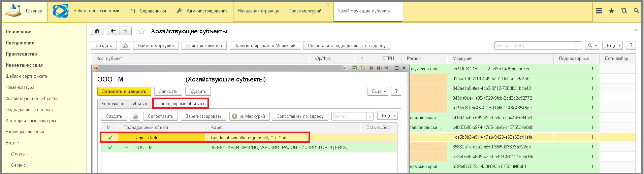Image resolution: width=644 pixels, height=174 pixels.
Task: Expand Еще dropdown beside Удалить
Action: 378,91
